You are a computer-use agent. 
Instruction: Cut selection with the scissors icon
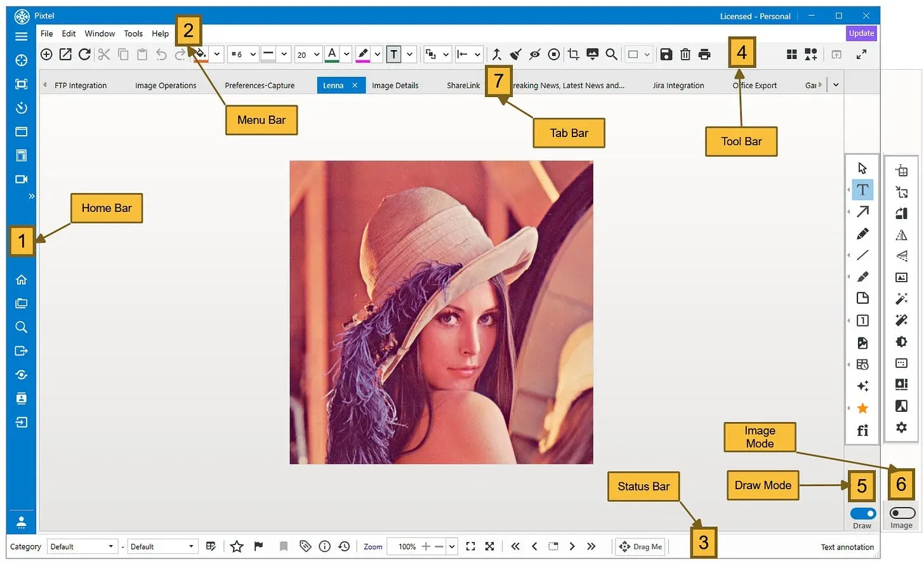(x=104, y=55)
